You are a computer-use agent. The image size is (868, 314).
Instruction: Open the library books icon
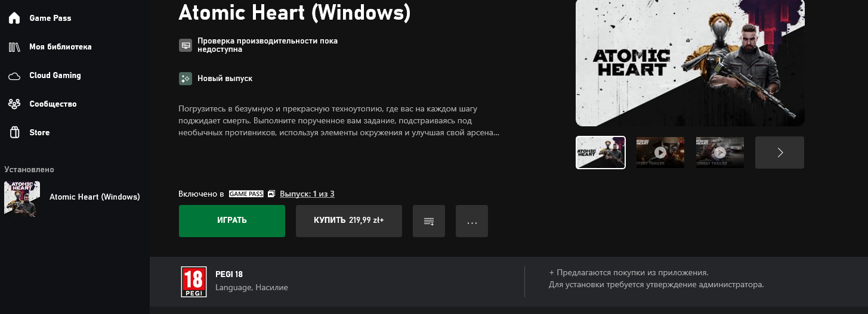(x=14, y=46)
